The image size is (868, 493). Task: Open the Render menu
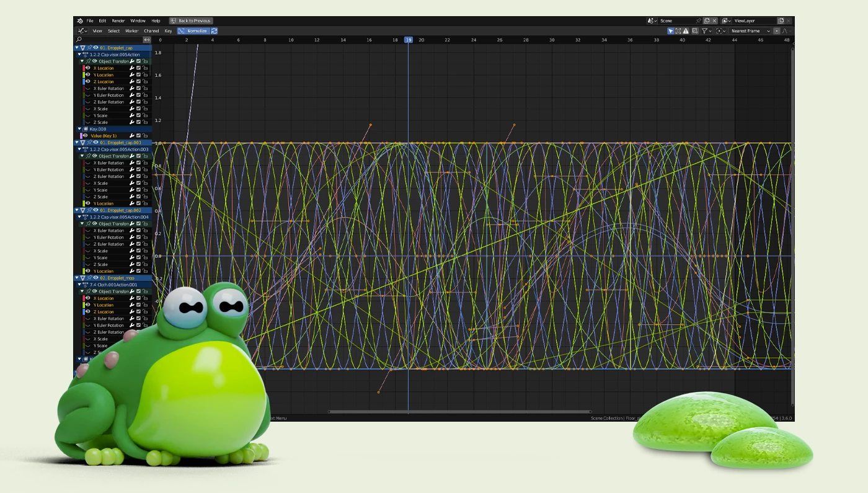pyautogui.click(x=118, y=20)
